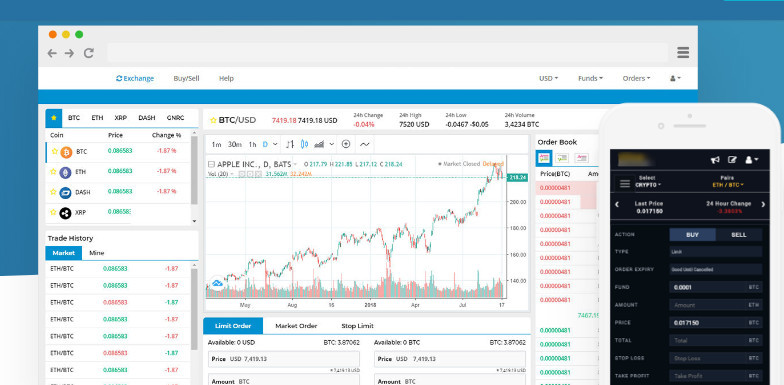This screenshot has height=385, width=784.
Task: Show the sell orders only book view
Action: 581,158
